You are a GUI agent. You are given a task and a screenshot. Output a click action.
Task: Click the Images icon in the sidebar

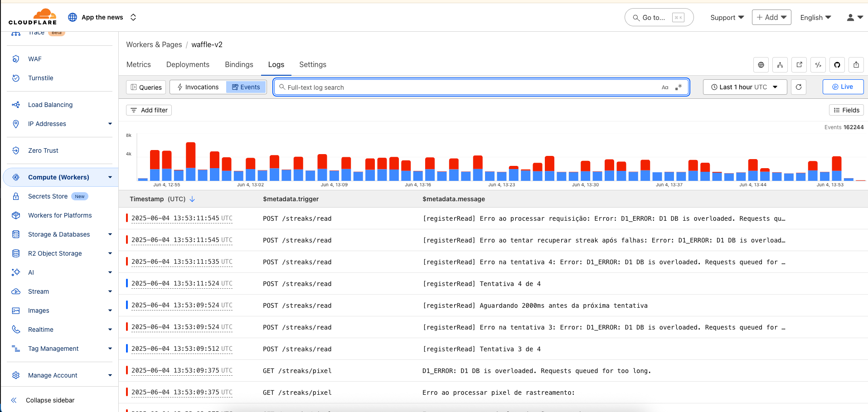pyautogui.click(x=16, y=310)
